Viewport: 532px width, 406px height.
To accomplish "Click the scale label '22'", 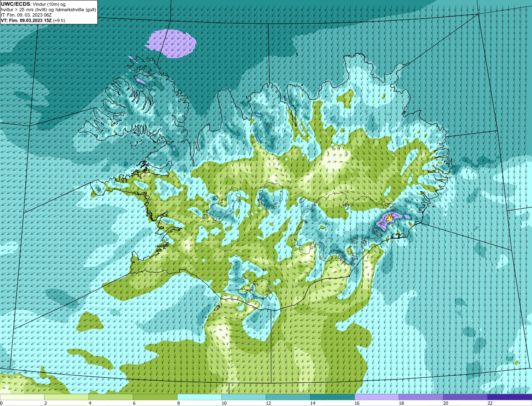I will click(490, 403).
